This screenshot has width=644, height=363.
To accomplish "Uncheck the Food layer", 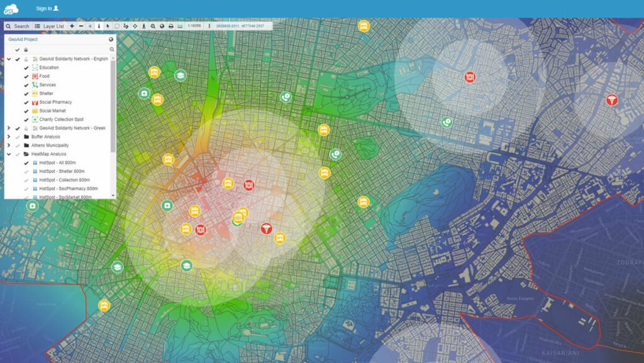I will (26, 76).
